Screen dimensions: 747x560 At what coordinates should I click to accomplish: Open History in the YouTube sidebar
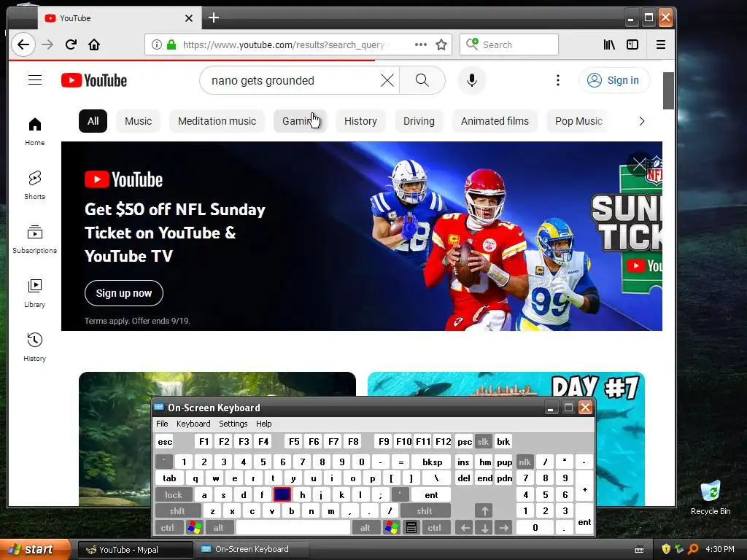click(35, 347)
